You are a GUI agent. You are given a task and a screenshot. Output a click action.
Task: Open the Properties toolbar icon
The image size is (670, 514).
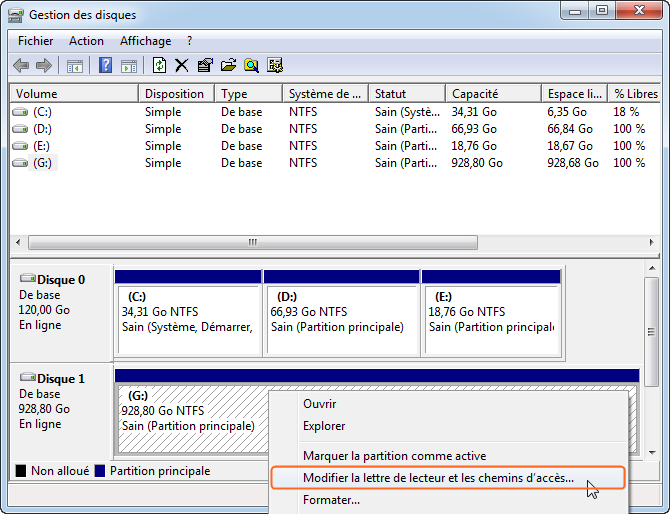click(x=205, y=65)
